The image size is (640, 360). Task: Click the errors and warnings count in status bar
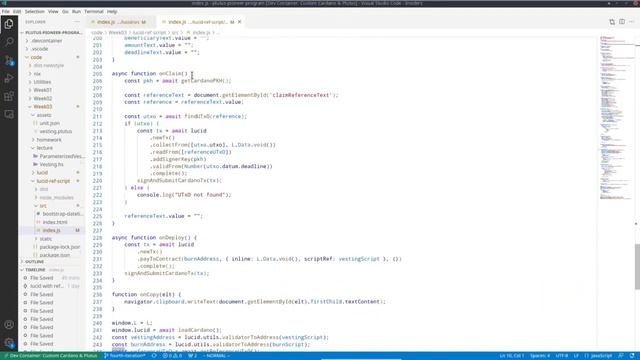tap(172, 356)
